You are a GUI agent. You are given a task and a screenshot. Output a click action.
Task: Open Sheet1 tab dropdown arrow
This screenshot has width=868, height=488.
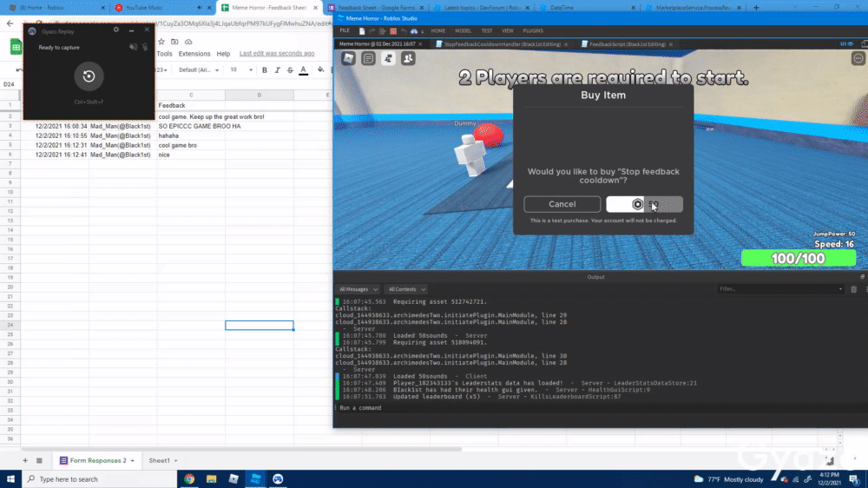point(176,461)
